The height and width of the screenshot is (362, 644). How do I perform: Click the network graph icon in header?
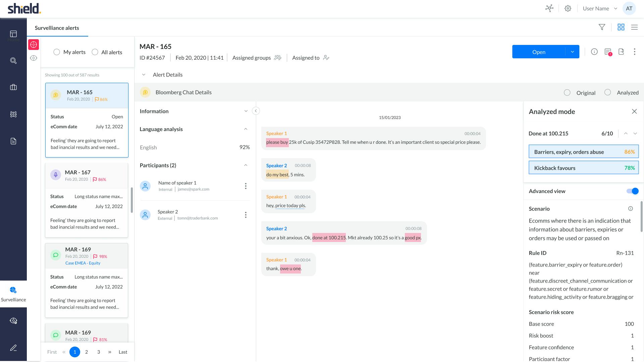coord(549,9)
